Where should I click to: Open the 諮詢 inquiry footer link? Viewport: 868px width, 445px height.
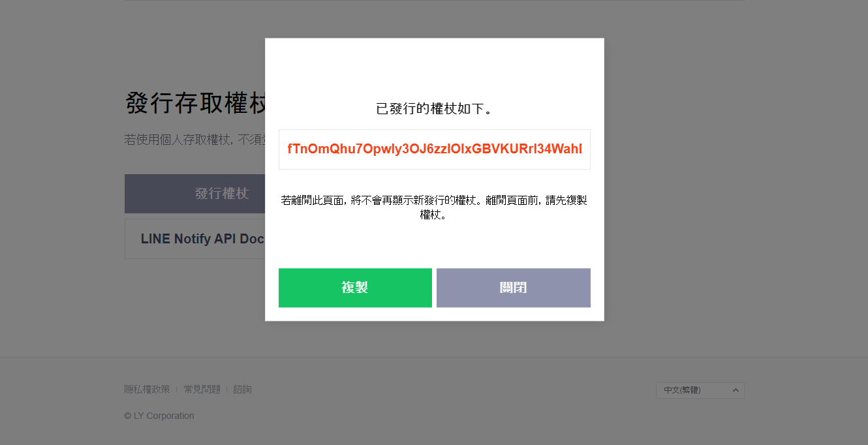point(243,390)
